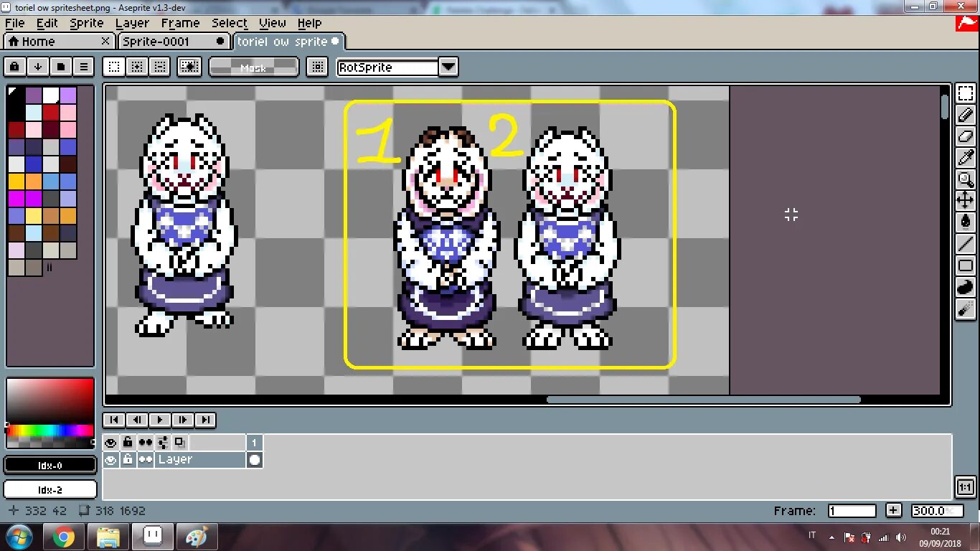Click the 300.0 zoom percentage field
Screen dimensions: 980x551
tap(936, 511)
